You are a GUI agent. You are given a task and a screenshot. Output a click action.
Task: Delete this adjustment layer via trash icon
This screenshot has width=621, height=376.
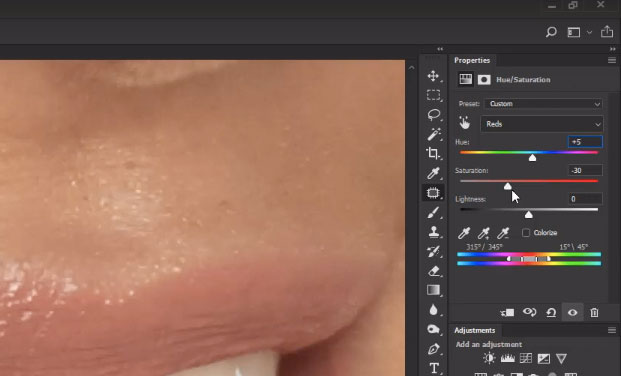pos(594,312)
